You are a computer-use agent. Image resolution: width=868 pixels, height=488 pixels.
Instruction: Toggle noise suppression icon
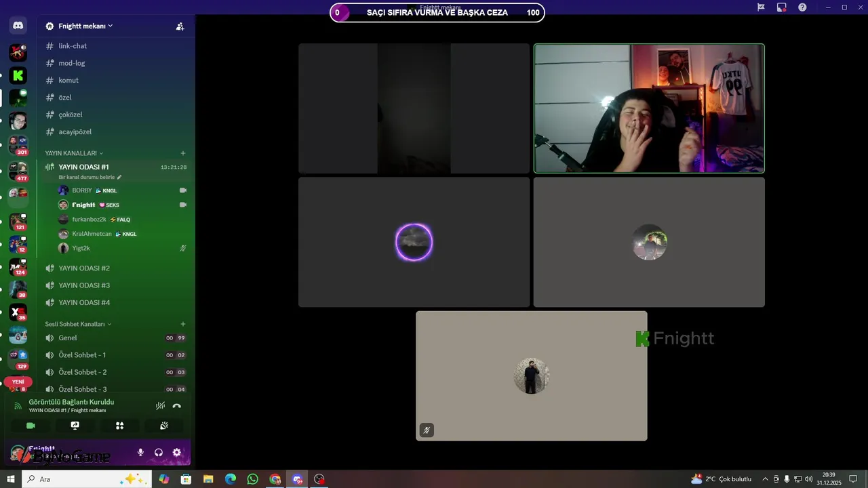coord(160,406)
